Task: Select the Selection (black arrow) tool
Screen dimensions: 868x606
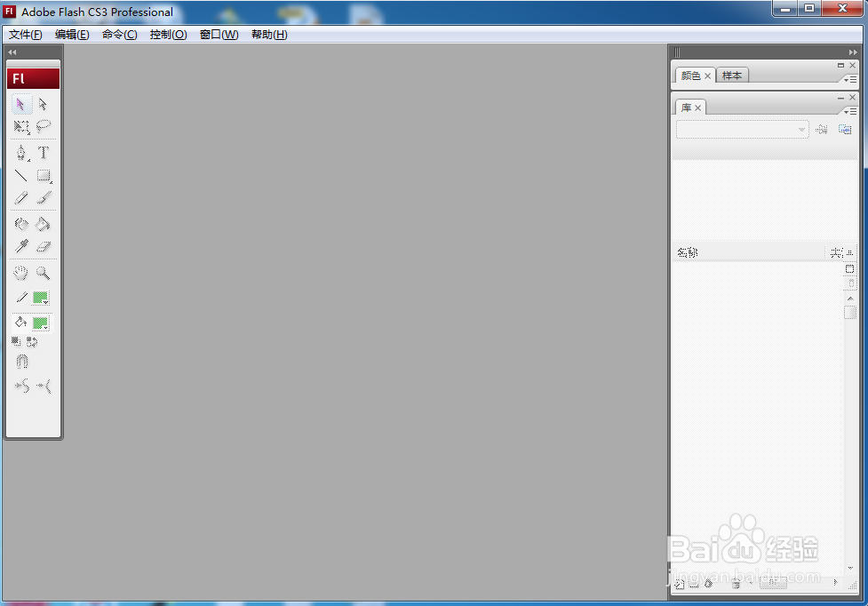Action: [21, 104]
